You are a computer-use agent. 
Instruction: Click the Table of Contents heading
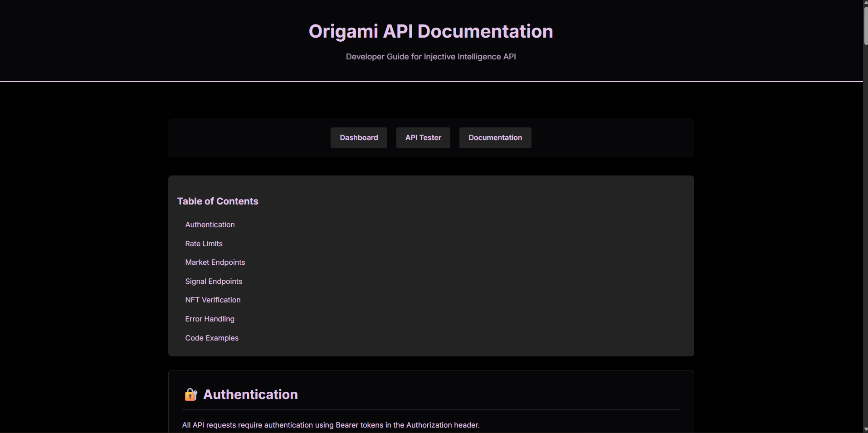coord(218,201)
